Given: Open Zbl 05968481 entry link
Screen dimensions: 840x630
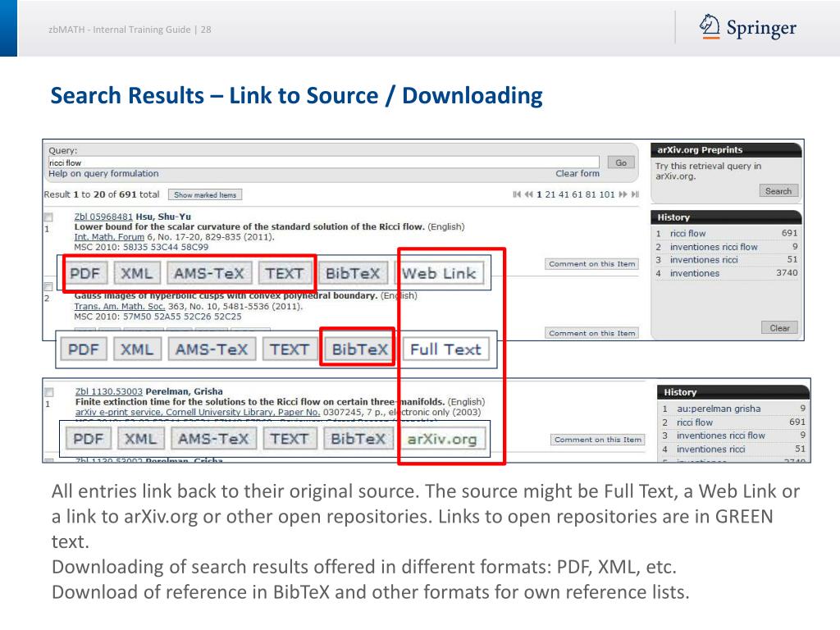Looking at the screenshot, I should [x=103, y=217].
